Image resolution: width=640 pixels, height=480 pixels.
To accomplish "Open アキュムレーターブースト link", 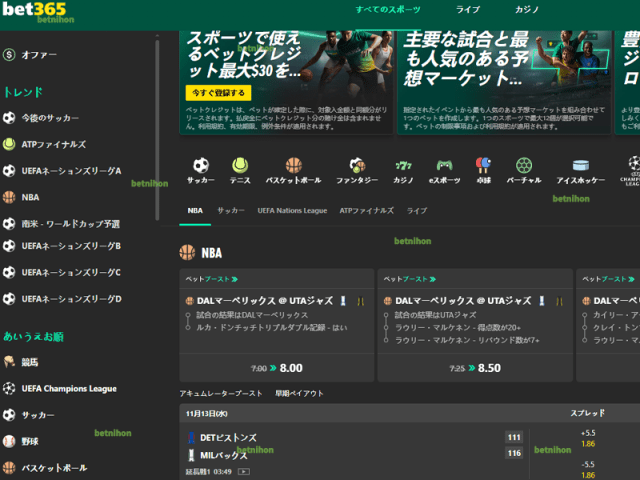I will pos(221,393).
